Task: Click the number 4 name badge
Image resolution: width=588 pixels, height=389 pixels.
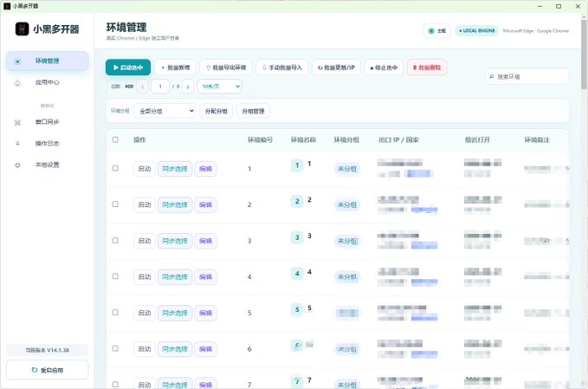Action: (297, 273)
